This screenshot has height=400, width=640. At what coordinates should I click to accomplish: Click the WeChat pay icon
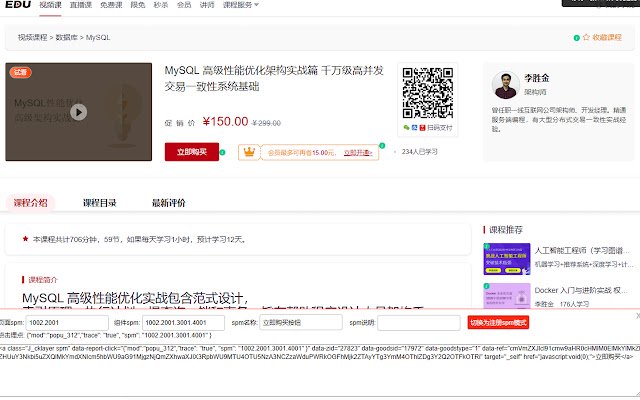(407, 128)
